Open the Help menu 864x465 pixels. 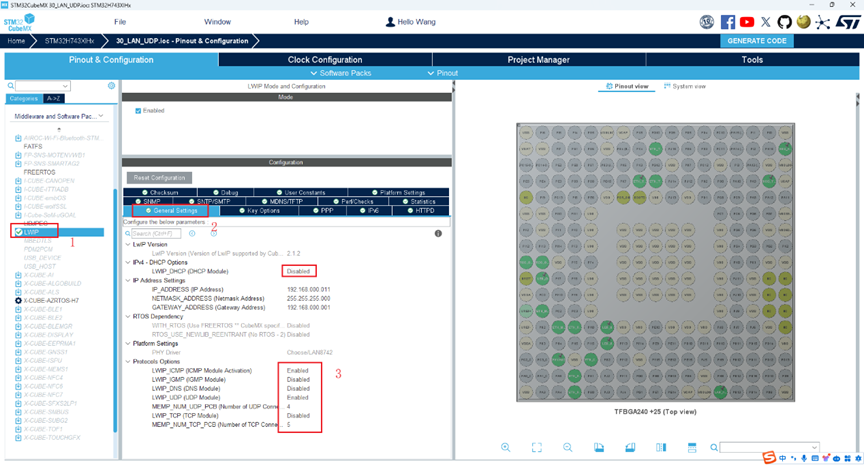point(301,22)
